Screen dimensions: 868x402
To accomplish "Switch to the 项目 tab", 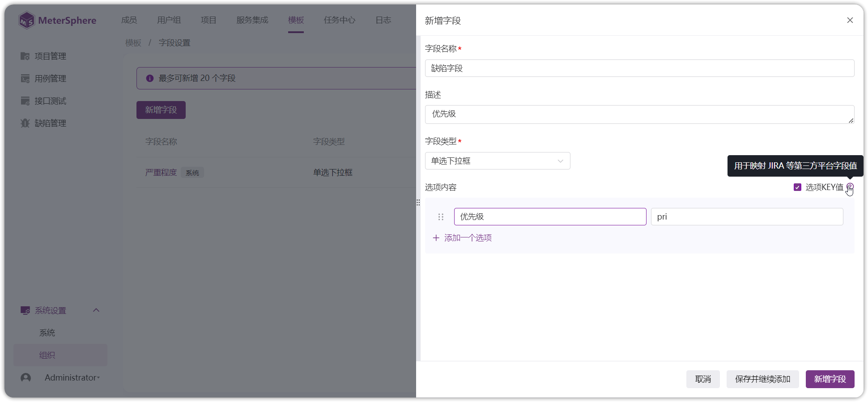I will pos(208,20).
